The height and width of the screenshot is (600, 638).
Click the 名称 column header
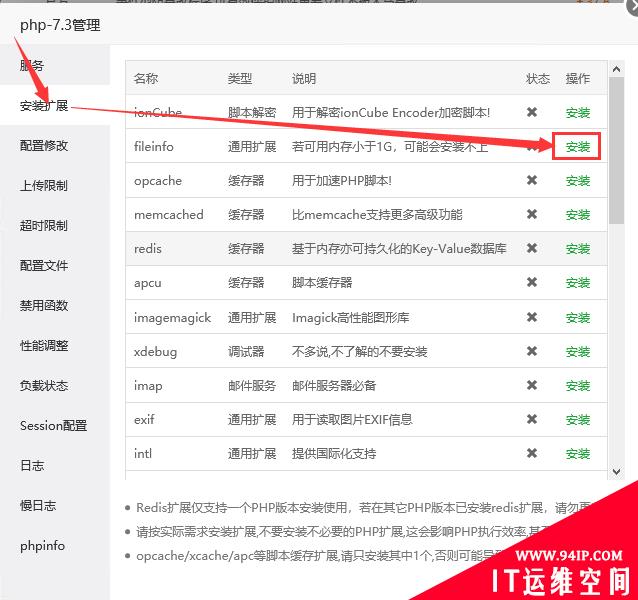(146, 78)
